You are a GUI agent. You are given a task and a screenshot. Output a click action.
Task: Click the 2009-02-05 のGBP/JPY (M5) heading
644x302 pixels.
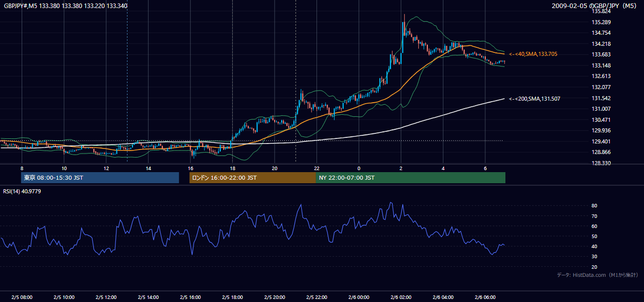[595, 6]
